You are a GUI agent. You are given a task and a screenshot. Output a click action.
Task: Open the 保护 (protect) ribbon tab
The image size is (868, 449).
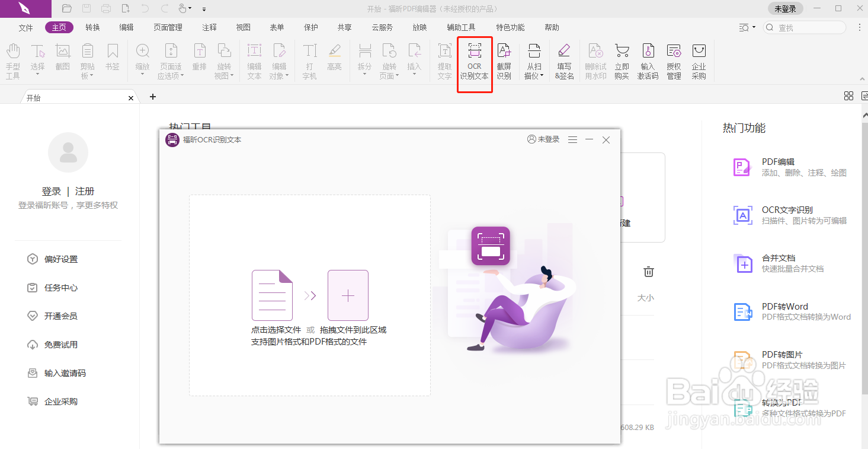coord(310,27)
